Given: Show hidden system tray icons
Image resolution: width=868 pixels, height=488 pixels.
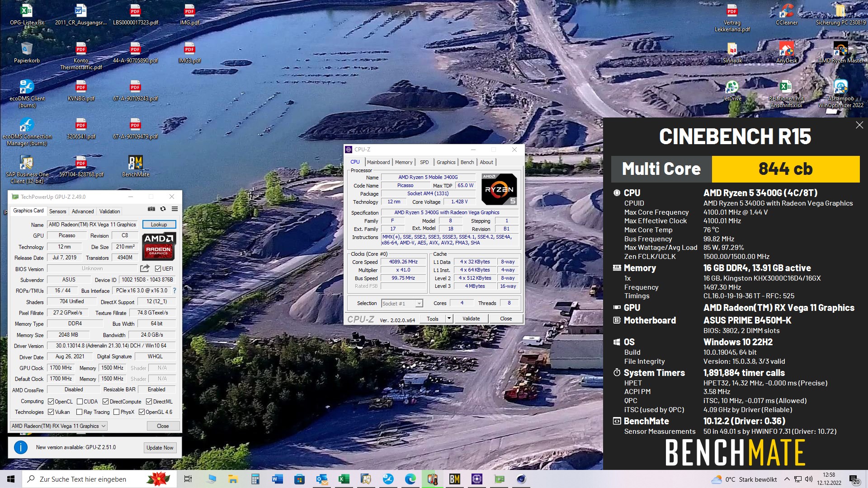Looking at the screenshot, I should point(787,479).
